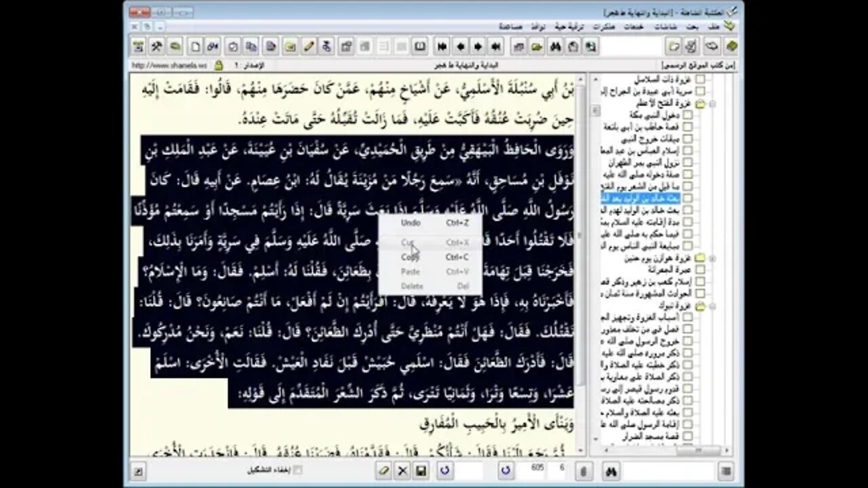
Task: Toggle the إخفاء التشكيل checkbox
Action: pos(296,470)
